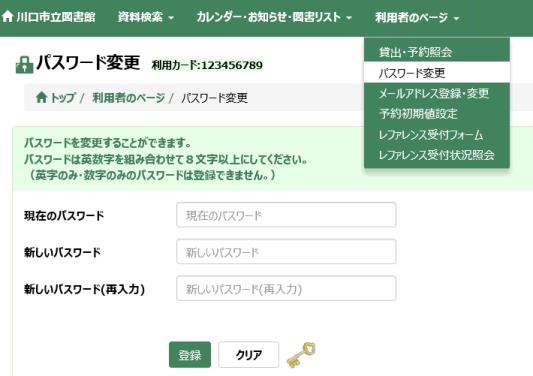Click the green 登録 button
533x376 pixels.
190,355
